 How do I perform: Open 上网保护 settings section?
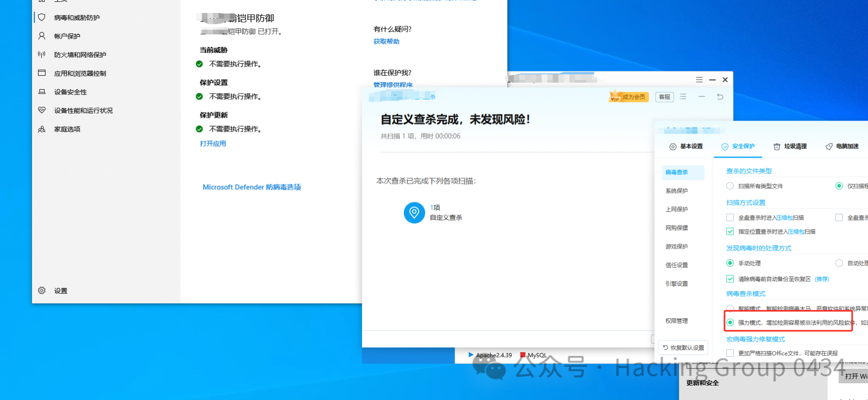[x=677, y=209]
